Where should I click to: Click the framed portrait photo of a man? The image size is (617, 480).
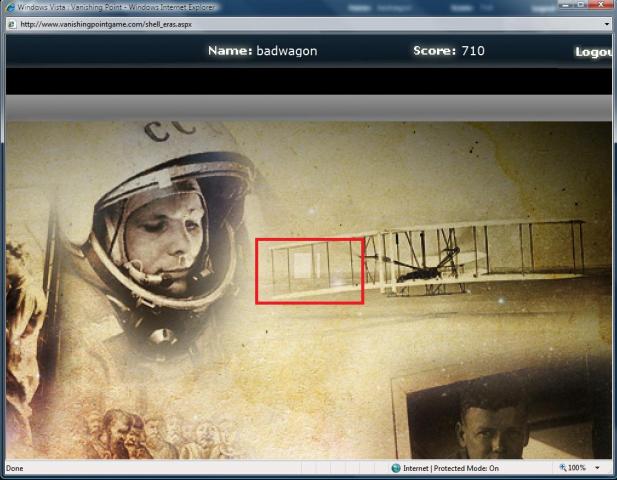coord(501,413)
